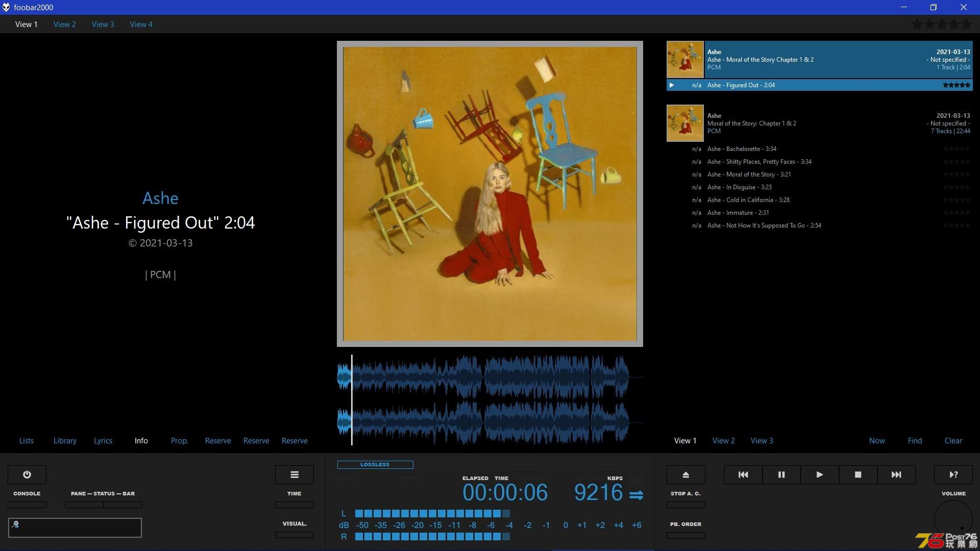Viewport: 980px width, 551px height.
Task: Click the L channel peak meter
Action: point(432,513)
